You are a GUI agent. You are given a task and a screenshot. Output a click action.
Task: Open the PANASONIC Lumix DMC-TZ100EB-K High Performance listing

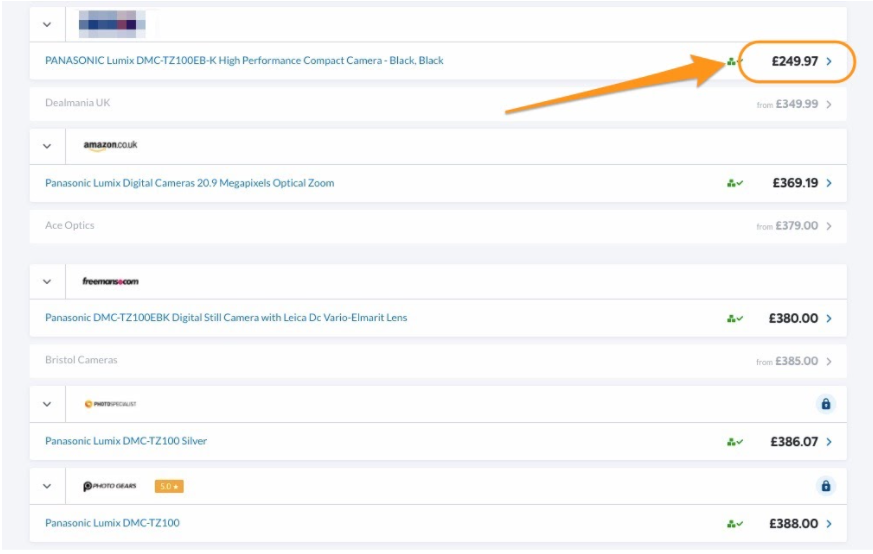tap(244, 61)
